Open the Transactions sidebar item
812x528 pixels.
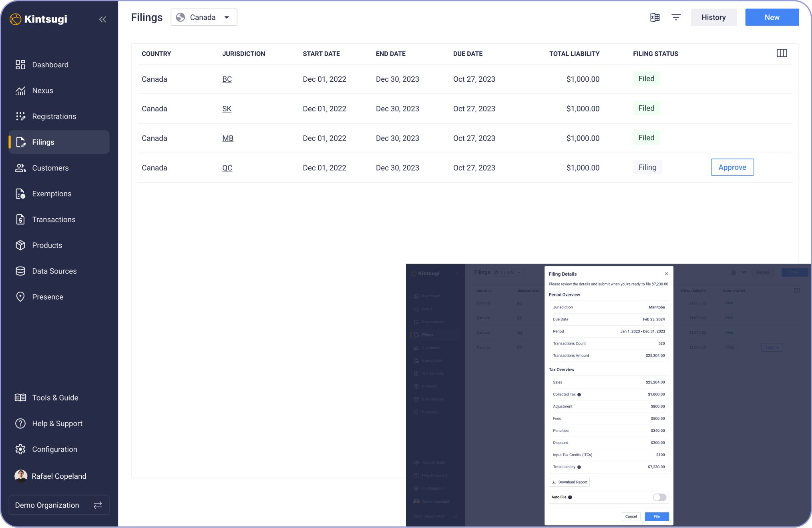click(54, 220)
